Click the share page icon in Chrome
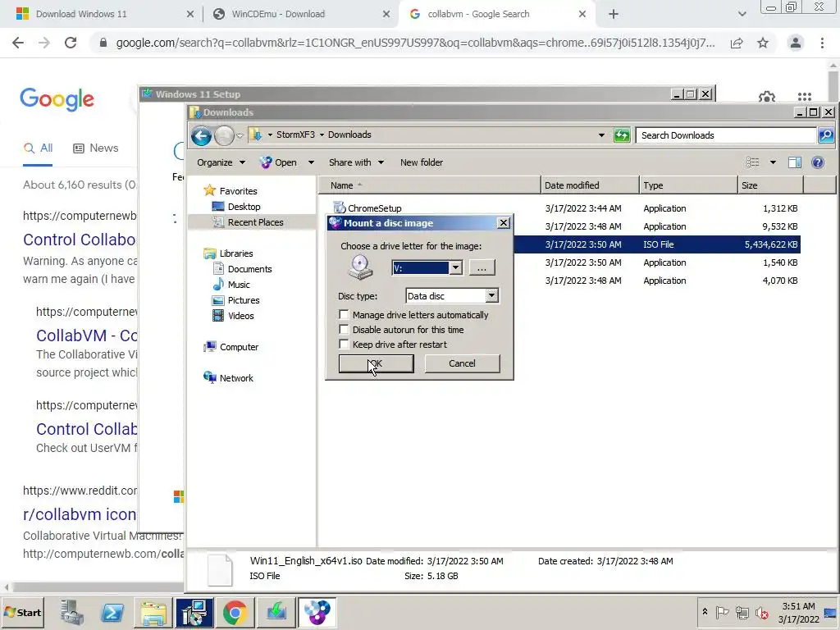The width and height of the screenshot is (840, 630). [737, 43]
